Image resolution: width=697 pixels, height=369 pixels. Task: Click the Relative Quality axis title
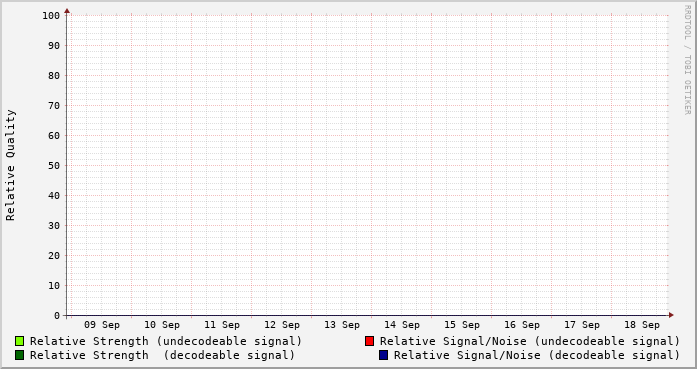pos(10,165)
